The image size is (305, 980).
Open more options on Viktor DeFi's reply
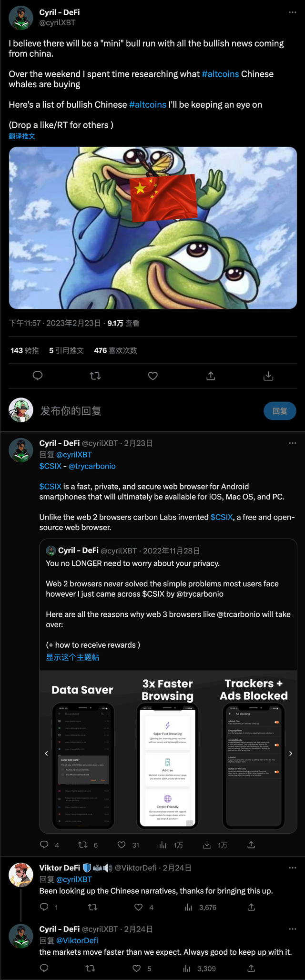[x=292, y=868]
